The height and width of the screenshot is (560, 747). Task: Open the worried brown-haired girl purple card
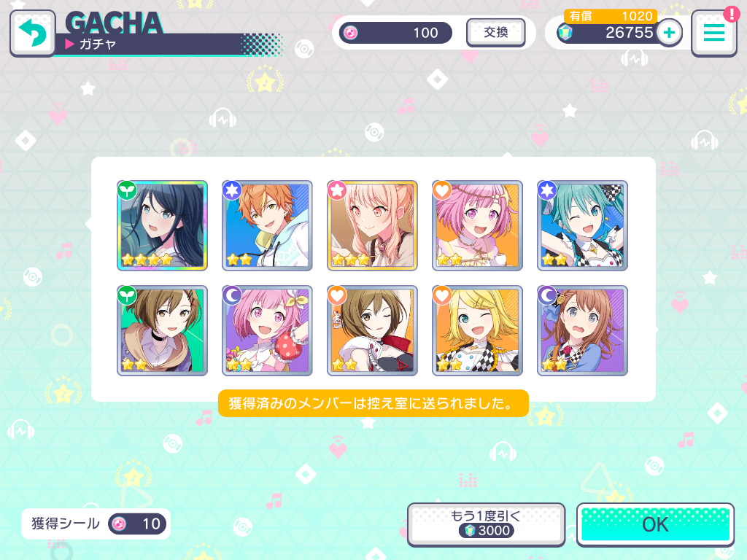point(582,330)
